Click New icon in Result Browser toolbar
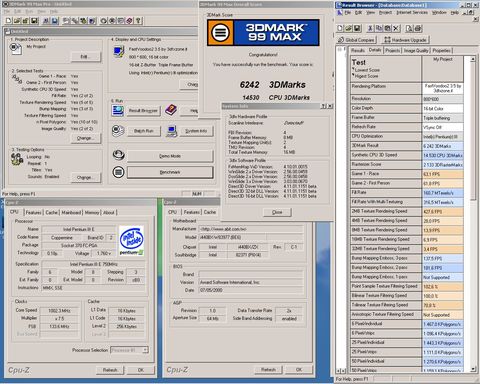Viewport: 480px width, 384px height. tap(340, 28)
